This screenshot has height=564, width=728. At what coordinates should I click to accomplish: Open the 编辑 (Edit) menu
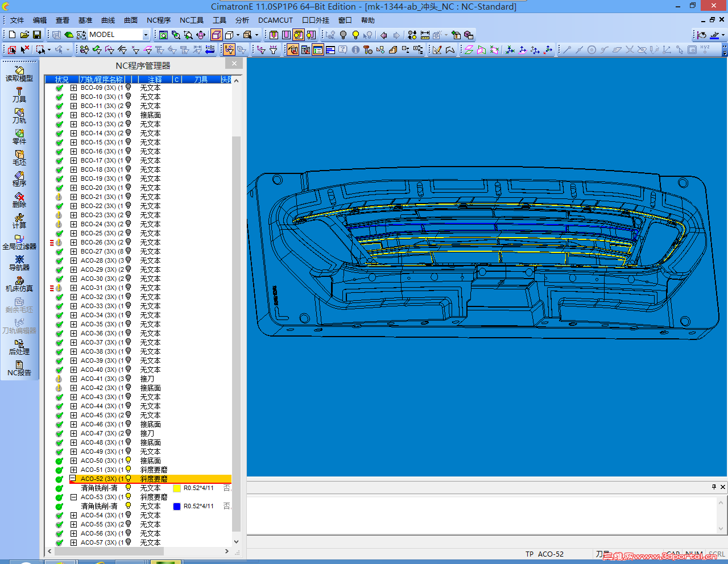click(40, 20)
